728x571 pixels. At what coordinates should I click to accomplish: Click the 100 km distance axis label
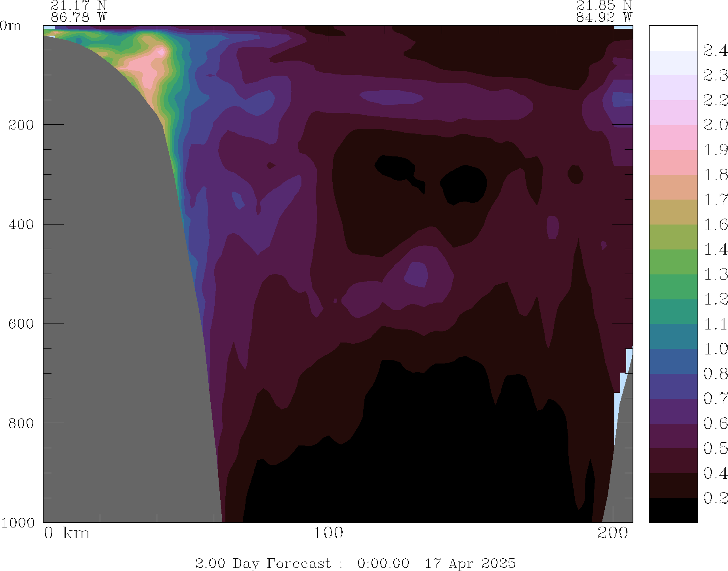pyautogui.click(x=328, y=533)
